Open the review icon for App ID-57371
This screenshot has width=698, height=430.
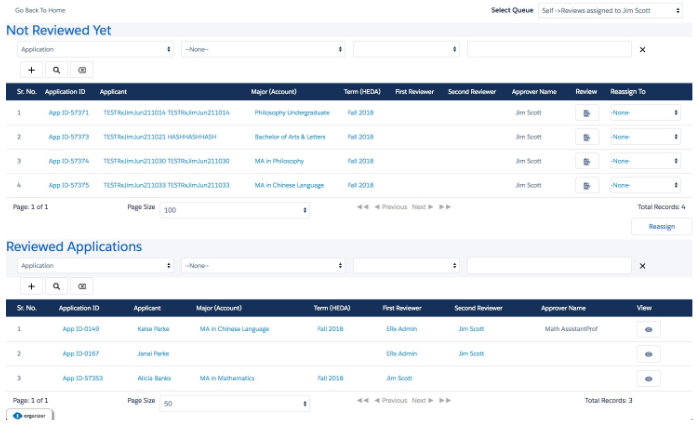tap(587, 113)
